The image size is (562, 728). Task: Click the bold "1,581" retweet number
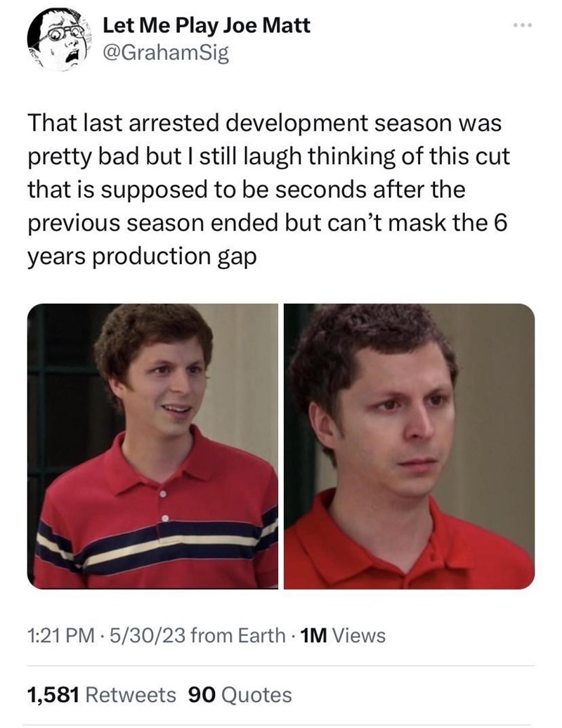[x=54, y=695]
